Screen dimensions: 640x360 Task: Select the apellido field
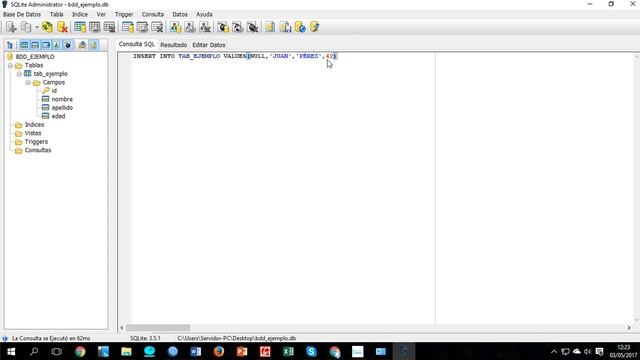(x=62, y=108)
